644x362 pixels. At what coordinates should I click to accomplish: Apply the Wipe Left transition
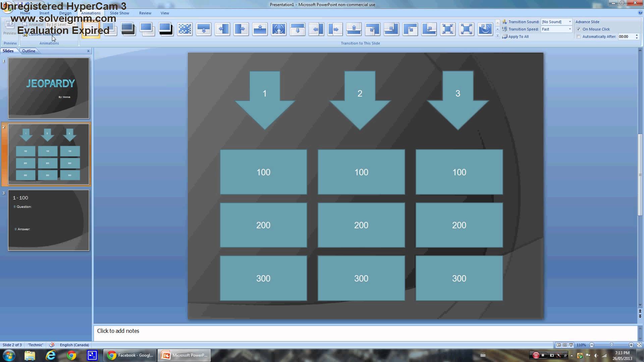222,29
